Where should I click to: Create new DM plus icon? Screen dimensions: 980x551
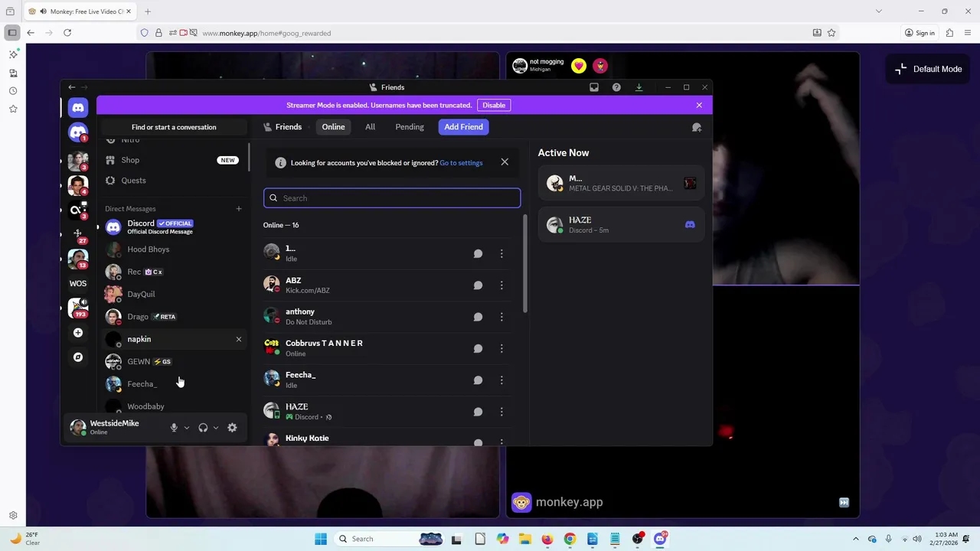(x=239, y=209)
